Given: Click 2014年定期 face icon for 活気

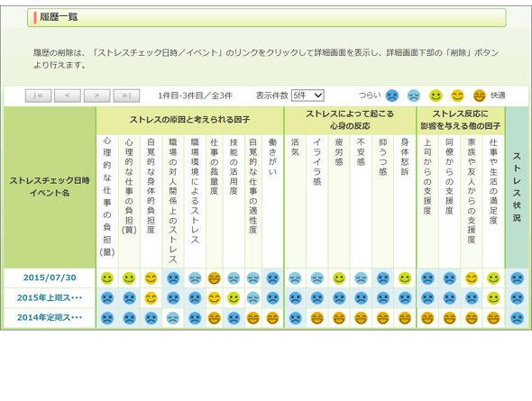Looking at the screenshot, I should (295, 318).
